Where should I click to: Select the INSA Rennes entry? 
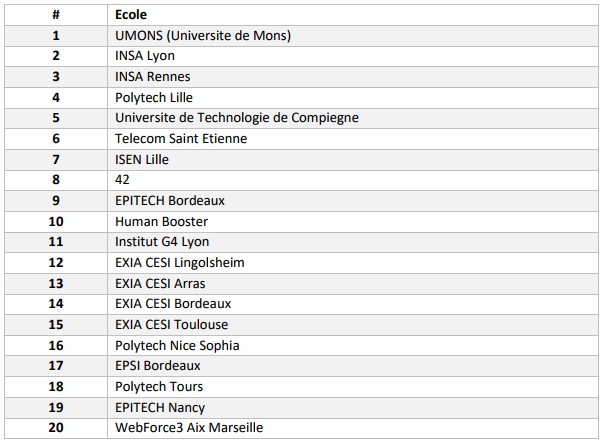coord(153,77)
